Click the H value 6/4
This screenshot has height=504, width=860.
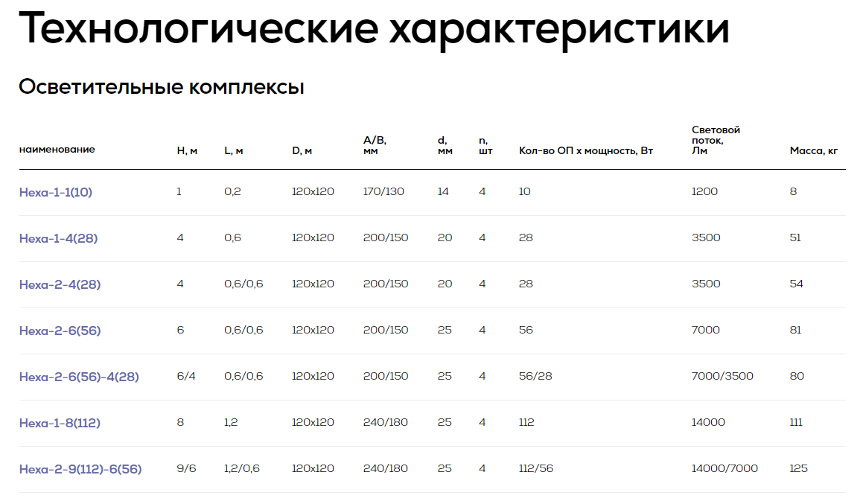186,376
